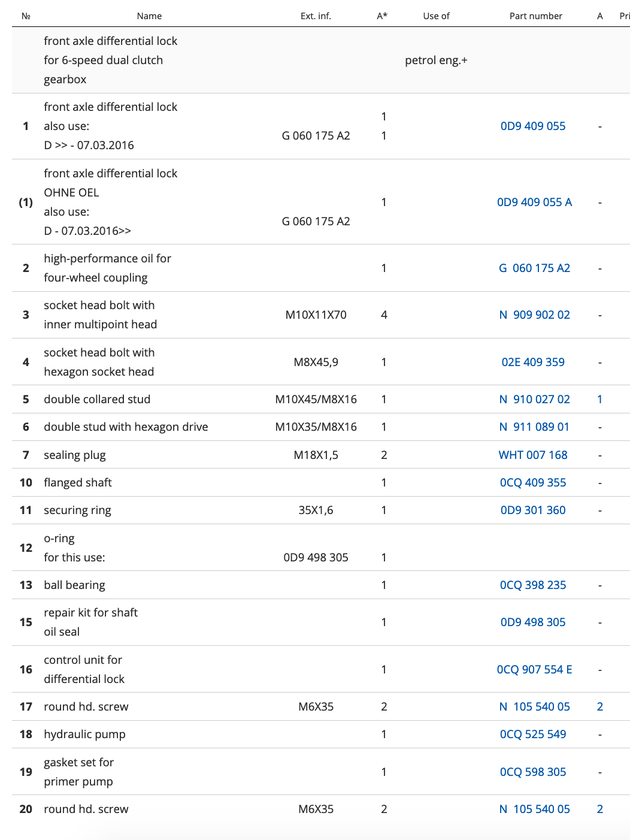Click the G 060 175 A2 part link
630x840 pixels.
534,268
